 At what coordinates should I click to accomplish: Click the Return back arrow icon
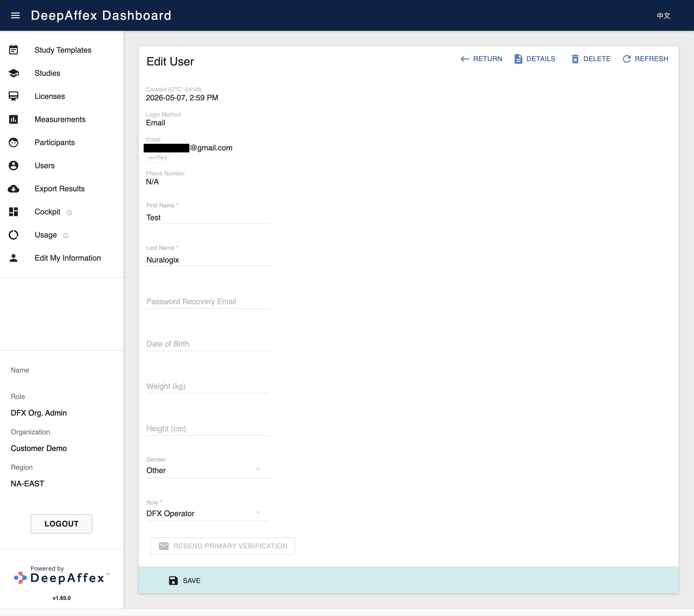click(465, 59)
